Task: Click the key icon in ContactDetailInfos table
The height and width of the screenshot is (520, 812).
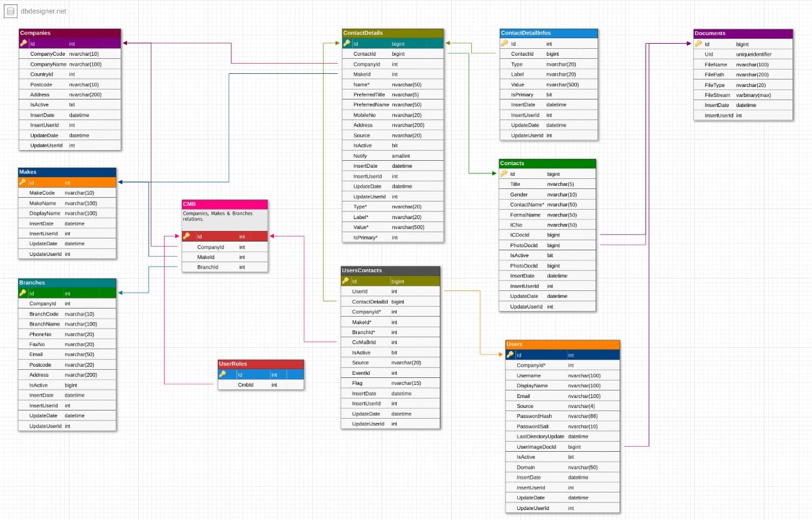Action: [x=505, y=44]
